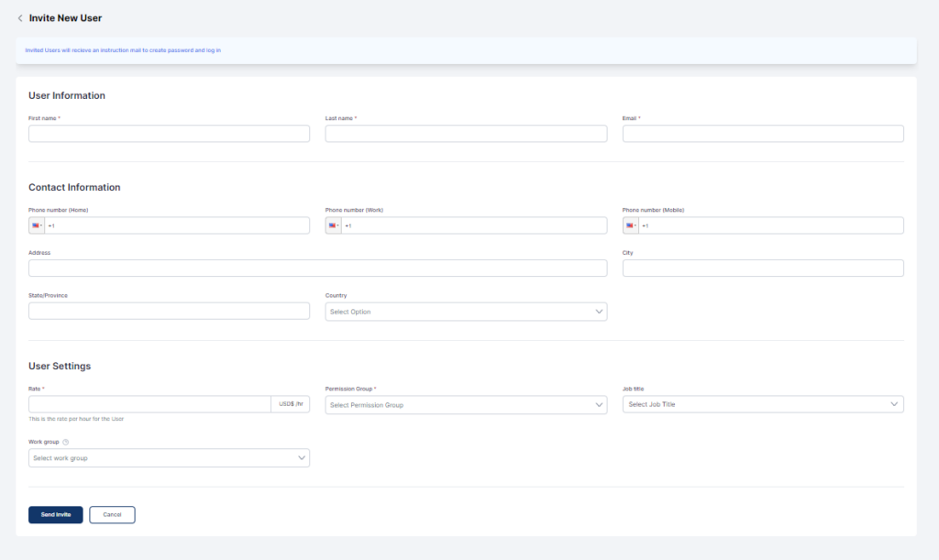Expand the Country dropdown
The height and width of the screenshot is (560, 939).
pyautogui.click(x=466, y=312)
